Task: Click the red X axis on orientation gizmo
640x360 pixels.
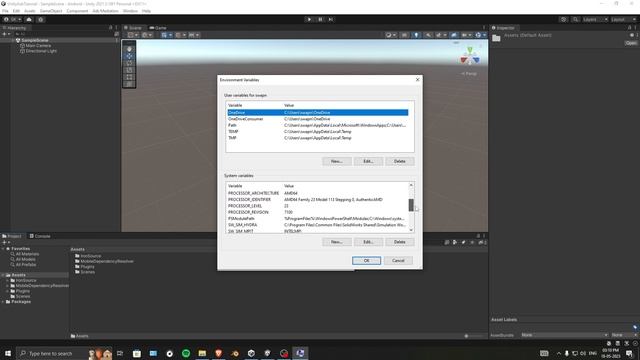Action: click(x=464, y=60)
